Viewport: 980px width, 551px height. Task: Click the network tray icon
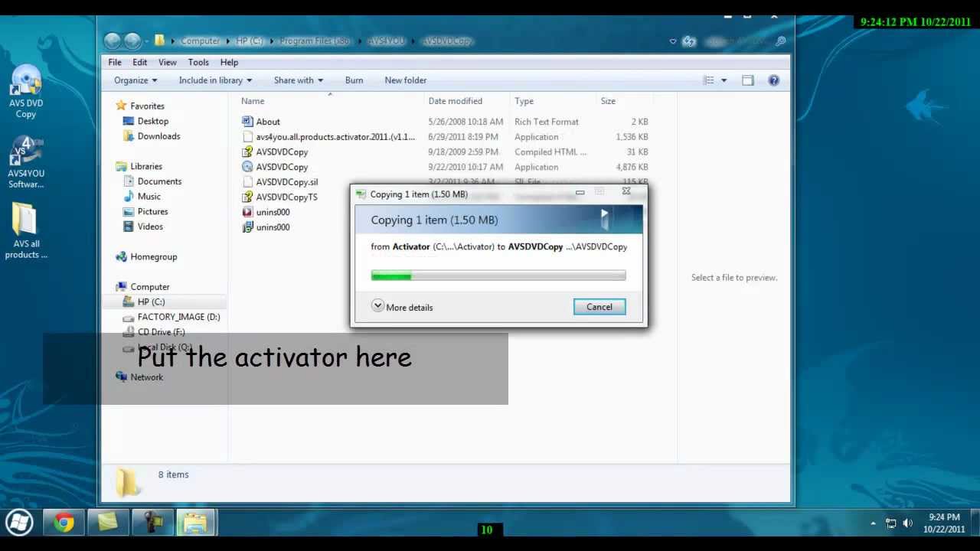click(891, 523)
